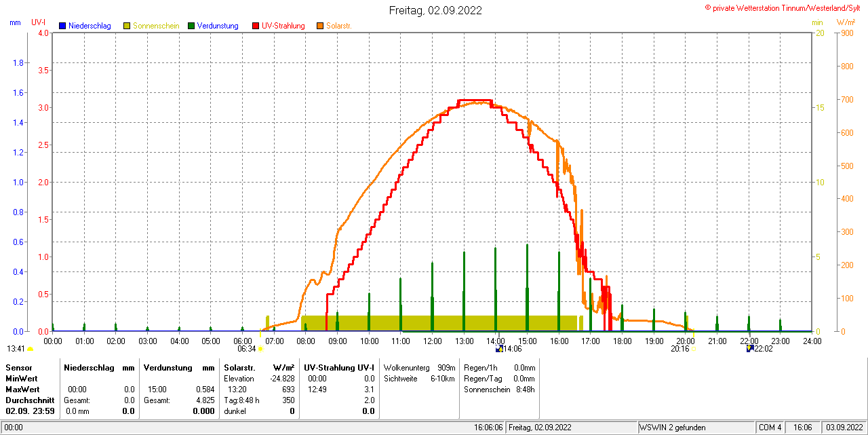Click the 00:00 time axis label
Viewport: 868px width, 435px height.
pos(53,341)
